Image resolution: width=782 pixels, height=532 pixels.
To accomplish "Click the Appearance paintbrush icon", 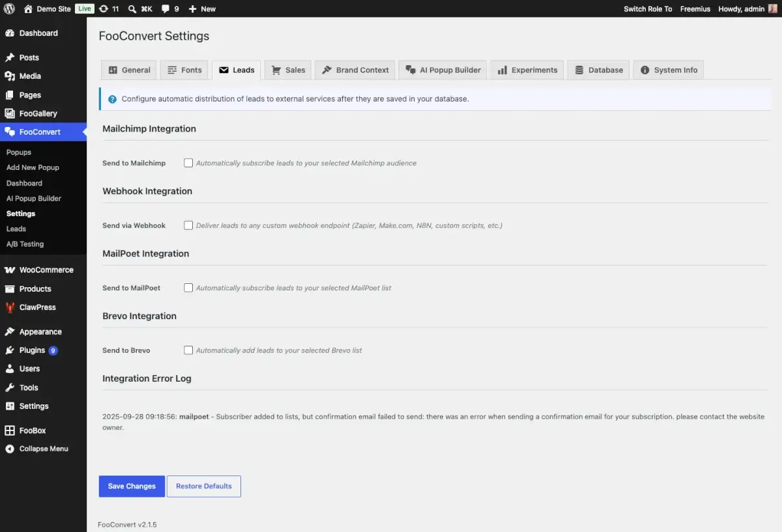I will pyautogui.click(x=10, y=331).
